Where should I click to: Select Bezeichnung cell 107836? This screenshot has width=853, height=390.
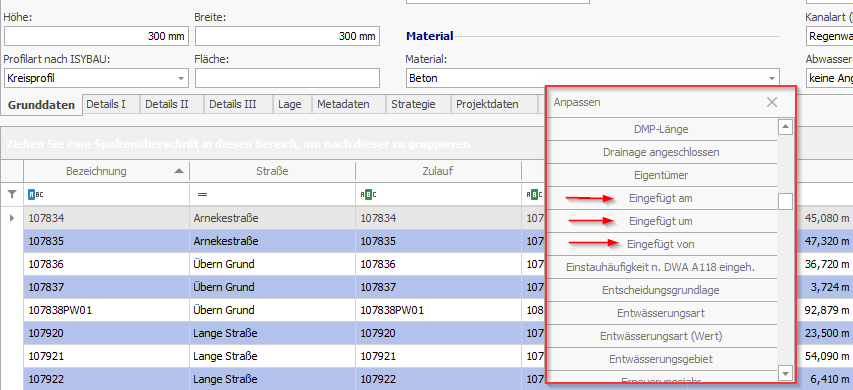click(106, 264)
